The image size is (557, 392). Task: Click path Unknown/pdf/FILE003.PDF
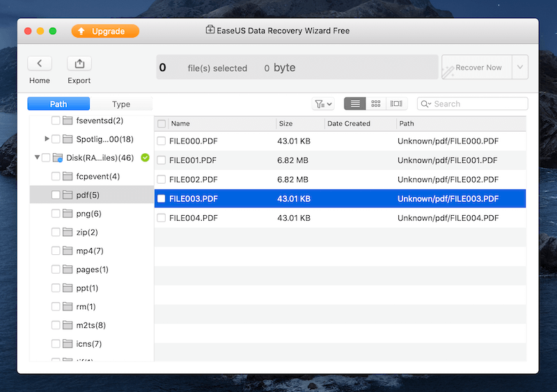coord(448,198)
